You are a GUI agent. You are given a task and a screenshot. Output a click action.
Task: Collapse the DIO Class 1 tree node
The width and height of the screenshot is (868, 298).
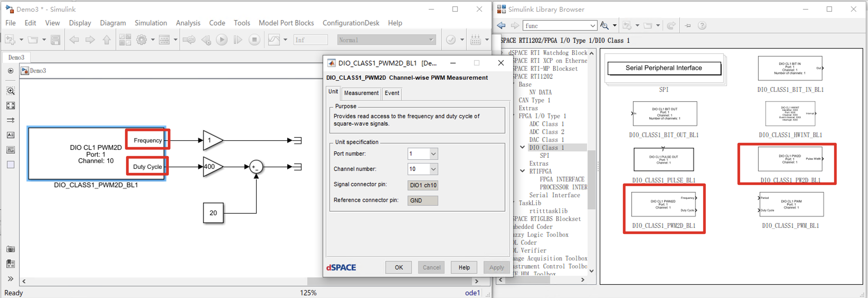click(x=522, y=147)
